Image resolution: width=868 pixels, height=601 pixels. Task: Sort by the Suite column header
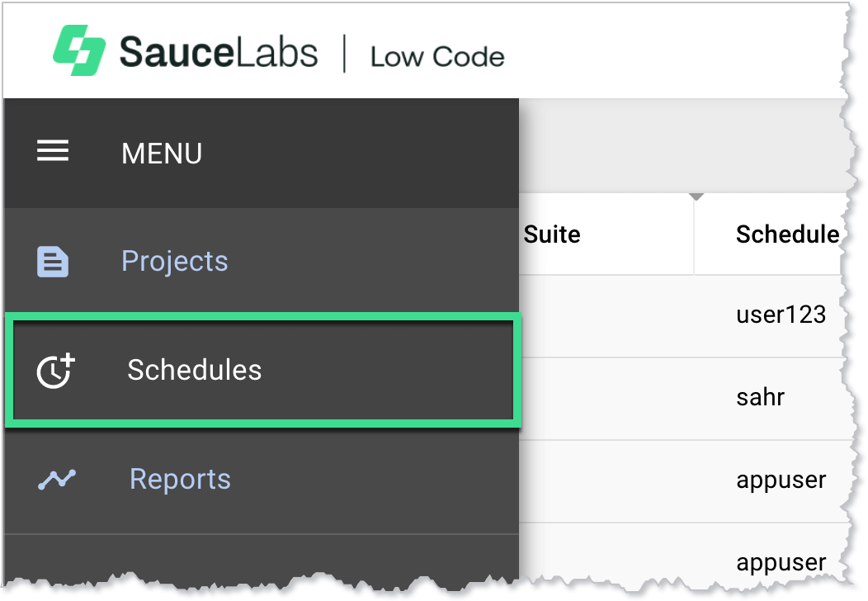[x=552, y=234]
